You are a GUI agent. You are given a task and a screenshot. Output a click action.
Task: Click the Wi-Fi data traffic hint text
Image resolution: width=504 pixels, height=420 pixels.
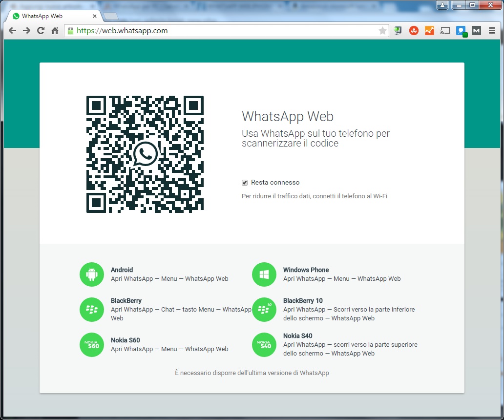point(315,196)
